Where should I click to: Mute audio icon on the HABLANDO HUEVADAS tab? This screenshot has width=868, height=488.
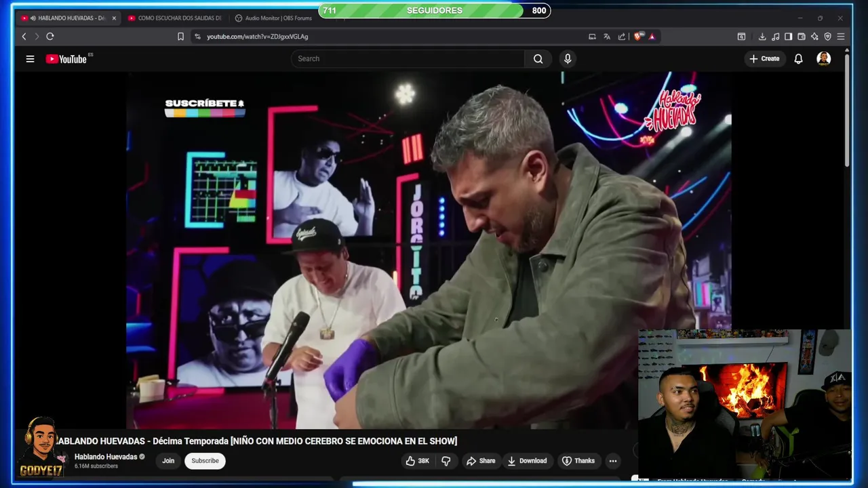(x=33, y=18)
